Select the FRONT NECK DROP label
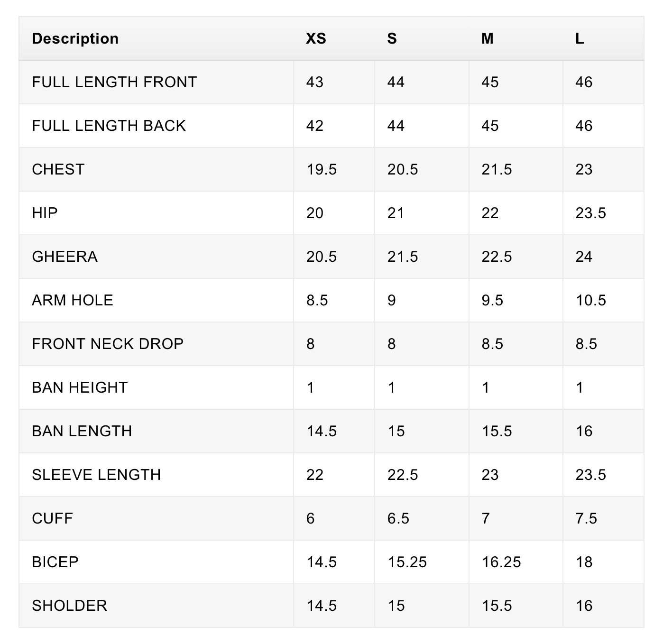 (x=108, y=344)
